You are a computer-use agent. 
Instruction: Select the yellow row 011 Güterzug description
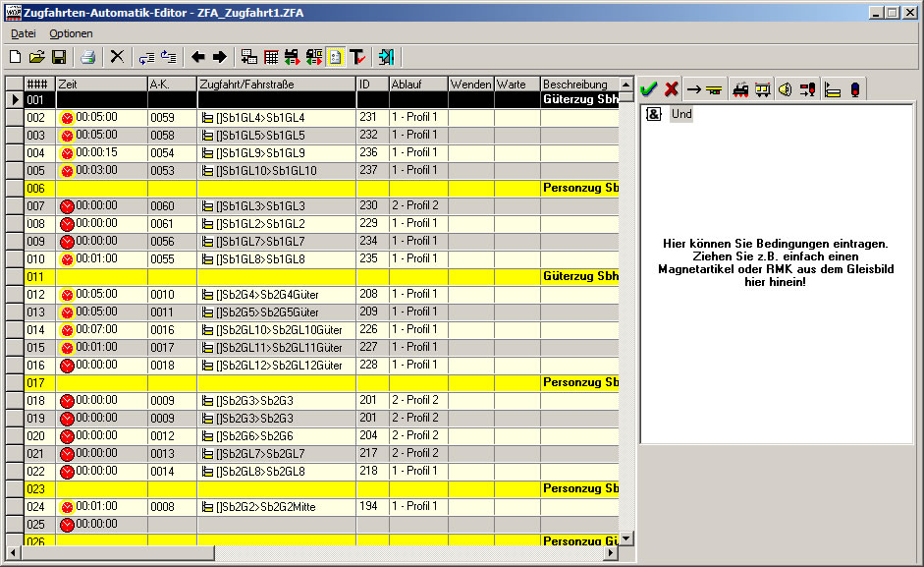pyautogui.click(x=580, y=277)
